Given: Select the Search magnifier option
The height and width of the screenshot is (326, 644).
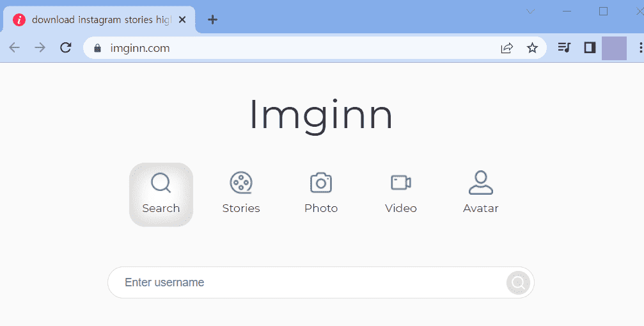Looking at the screenshot, I should pyautogui.click(x=161, y=195).
